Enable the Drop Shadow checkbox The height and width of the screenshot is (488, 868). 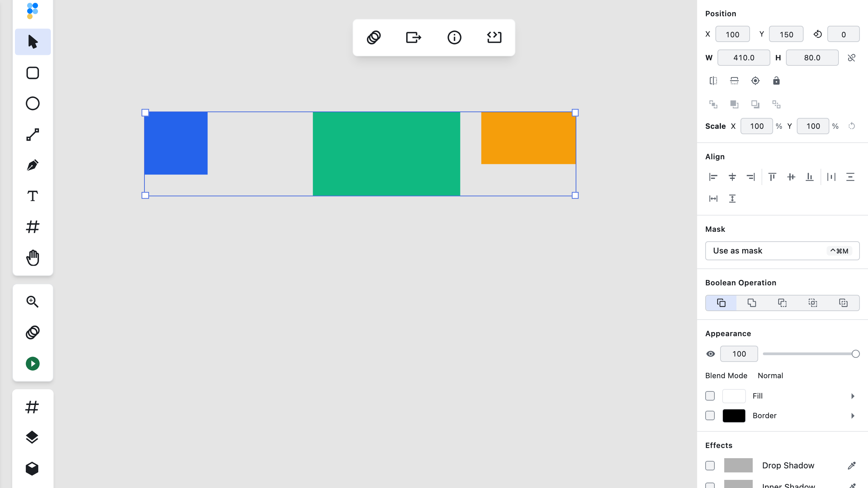coord(710,466)
